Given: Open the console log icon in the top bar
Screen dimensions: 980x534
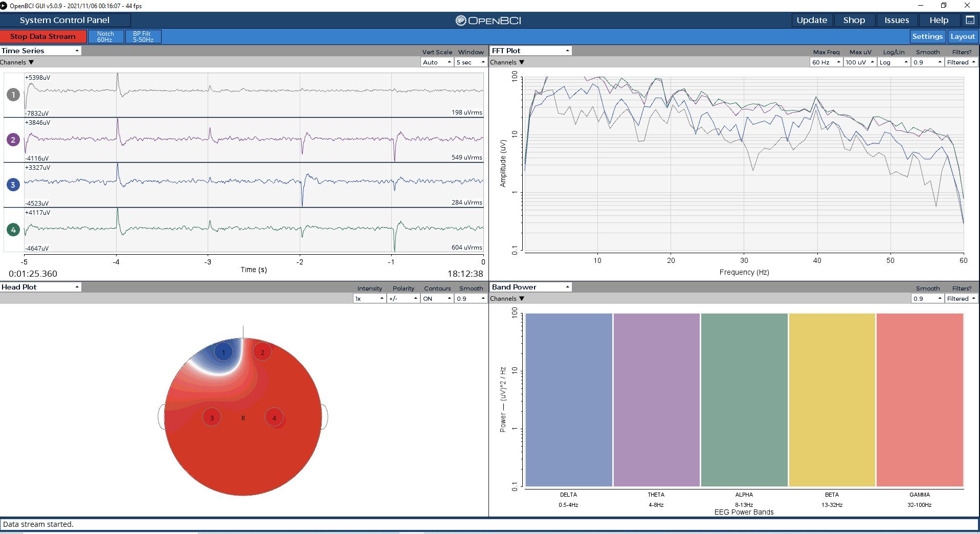Looking at the screenshot, I should point(970,20).
